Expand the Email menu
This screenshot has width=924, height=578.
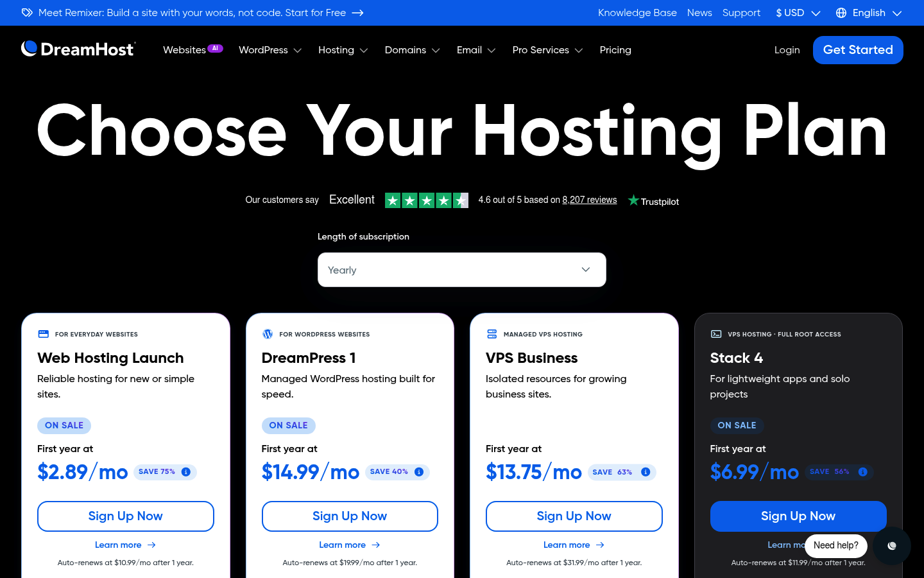(x=476, y=50)
